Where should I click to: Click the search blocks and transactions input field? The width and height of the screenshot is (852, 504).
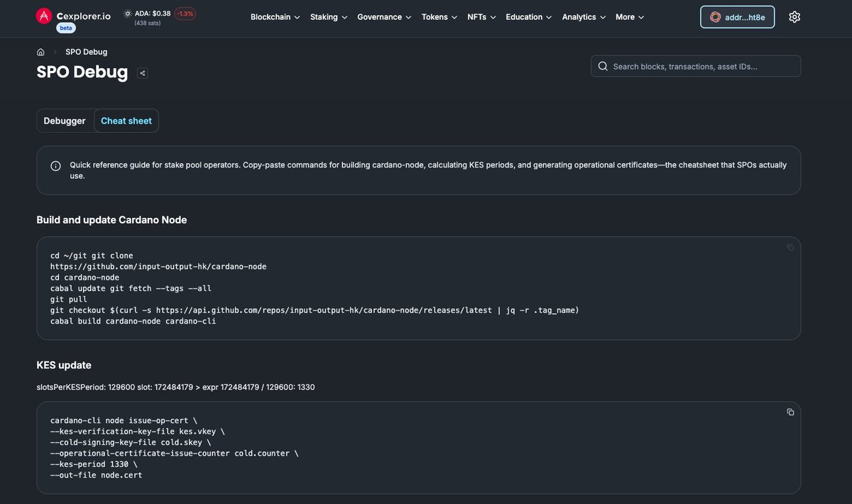tap(696, 65)
